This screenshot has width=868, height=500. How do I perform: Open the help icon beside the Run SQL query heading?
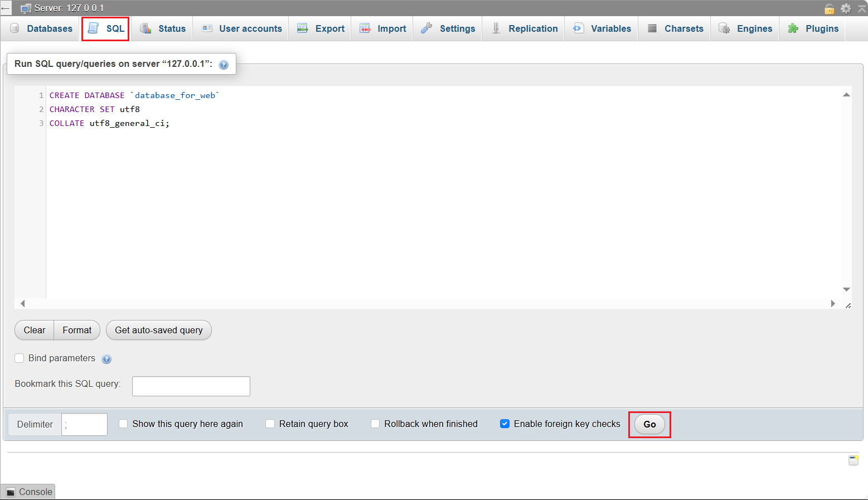pyautogui.click(x=224, y=65)
